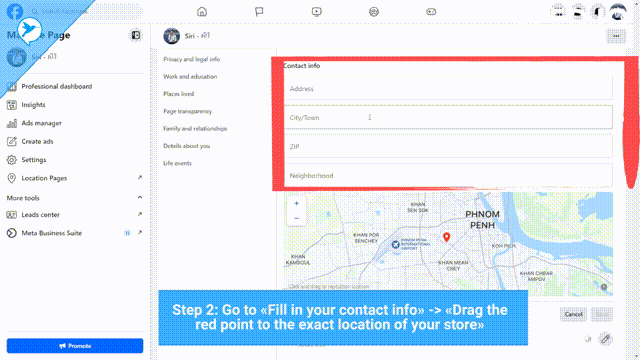Image resolution: width=640 pixels, height=360 pixels.
Task: Open the Gaming icon in top bar
Action: tap(431, 11)
